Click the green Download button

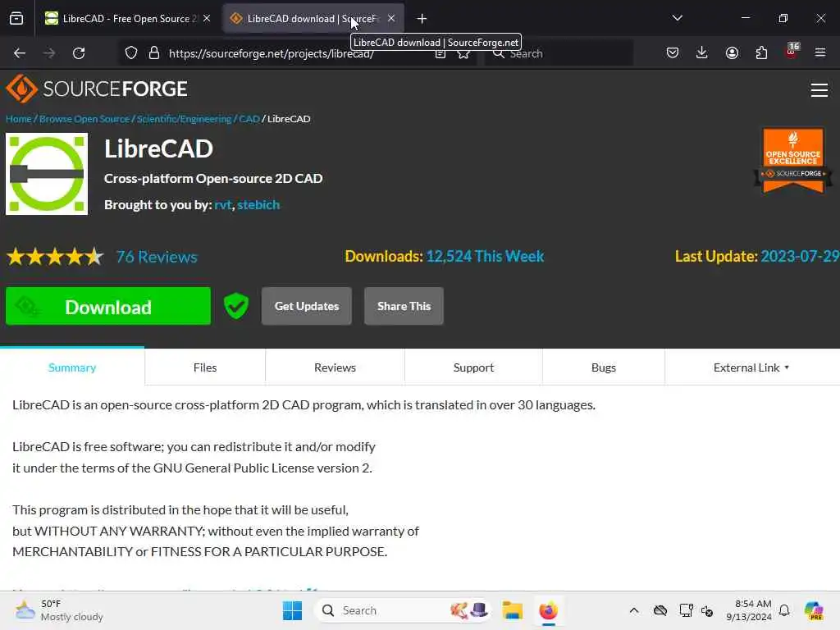coord(108,307)
